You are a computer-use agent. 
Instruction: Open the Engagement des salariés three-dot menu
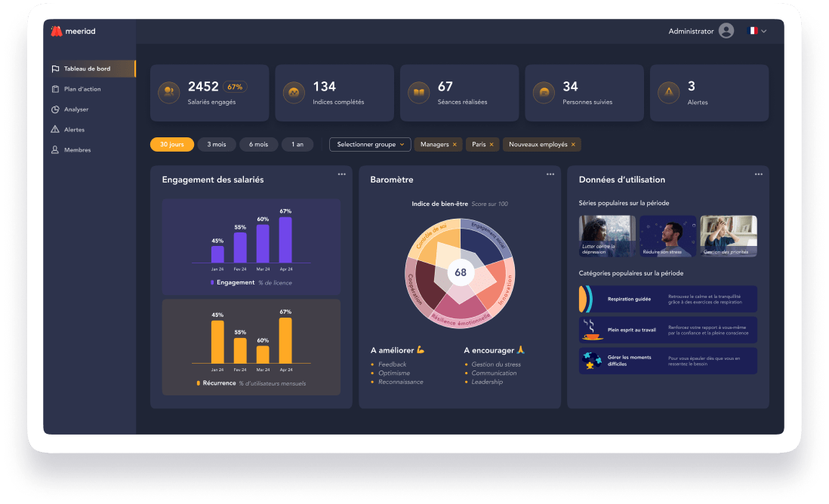tap(341, 174)
